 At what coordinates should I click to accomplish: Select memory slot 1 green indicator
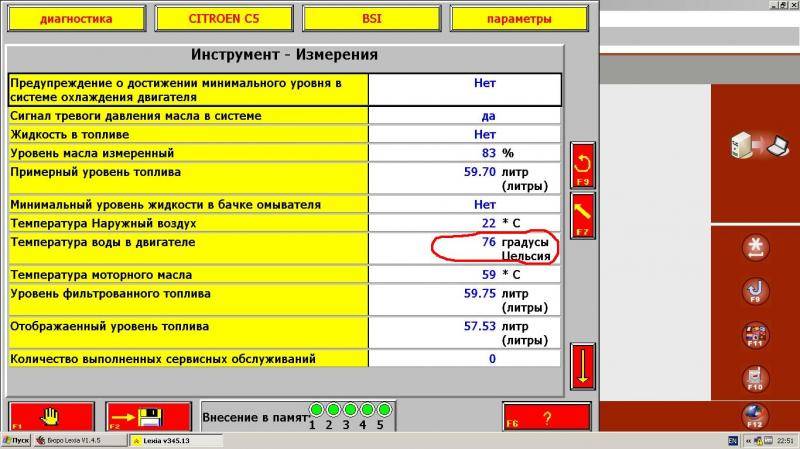[x=316, y=409]
